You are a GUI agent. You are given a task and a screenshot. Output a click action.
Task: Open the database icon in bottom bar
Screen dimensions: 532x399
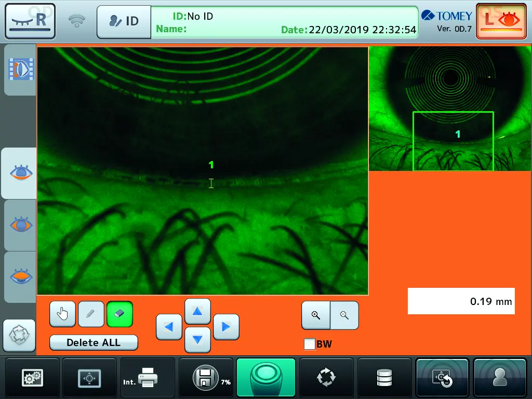(384, 378)
